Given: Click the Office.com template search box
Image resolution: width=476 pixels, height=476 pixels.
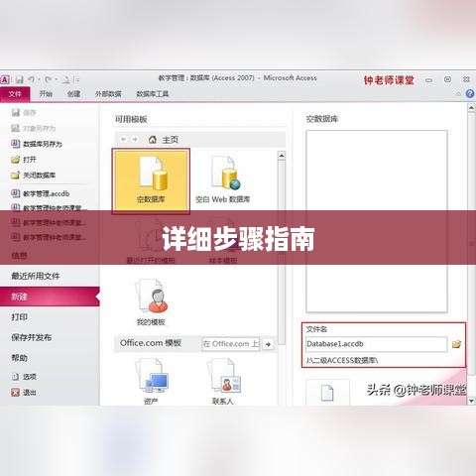Looking at the screenshot, I should 231,344.
